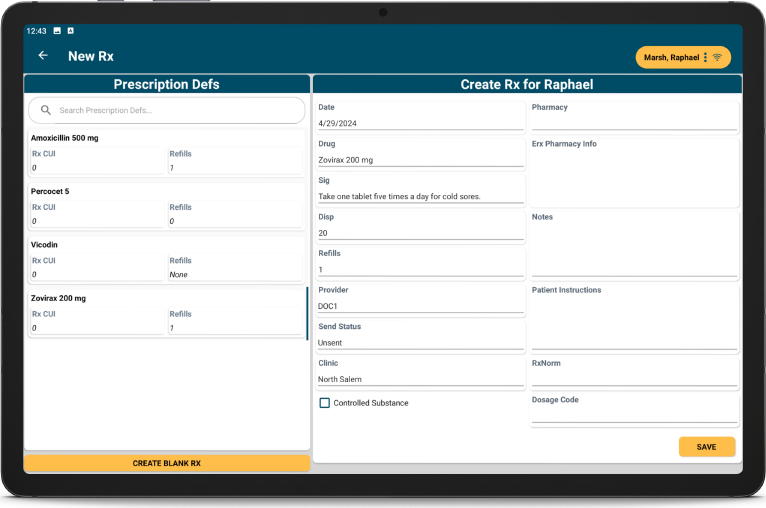Image resolution: width=766 pixels, height=508 pixels.
Task: Create a blank Rx
Action: tap(167, 463)
